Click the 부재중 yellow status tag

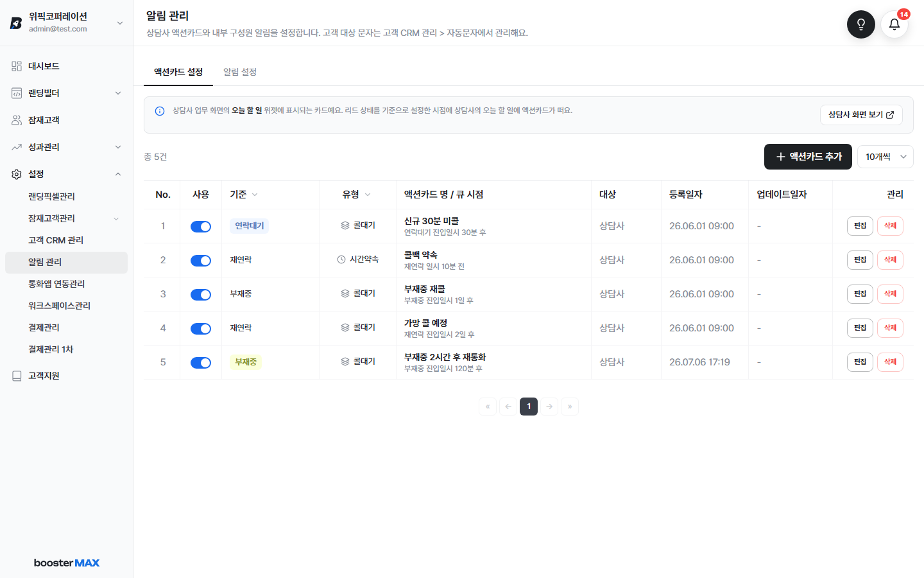pos(246,362)
